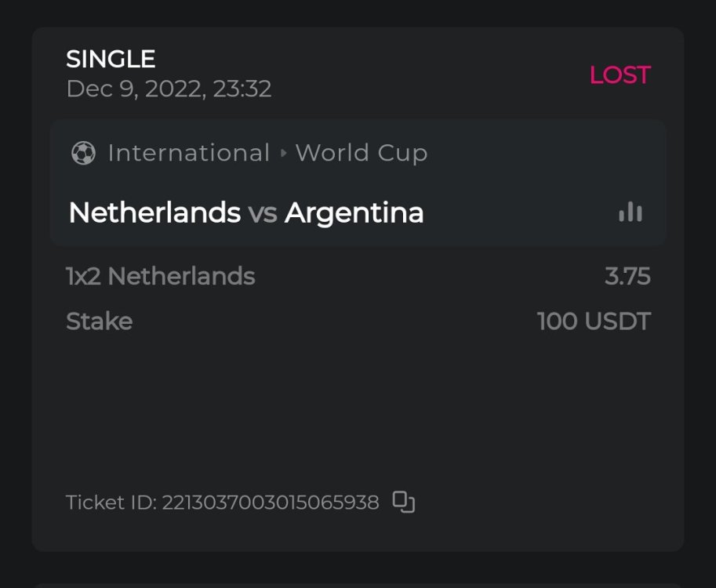This screenshot has height=588, width=716.
Task: Click the SINGLE bet type heading
Action: coord(111,59)
